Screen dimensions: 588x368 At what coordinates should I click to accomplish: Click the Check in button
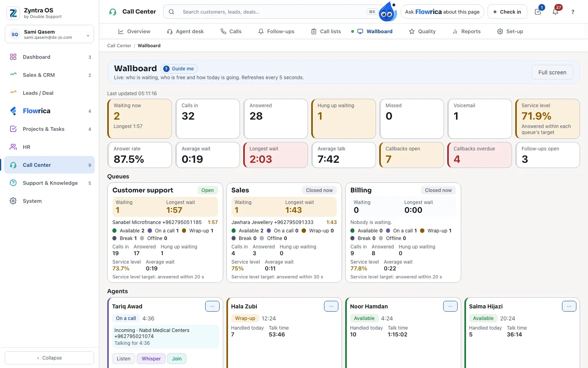[508, 12]
